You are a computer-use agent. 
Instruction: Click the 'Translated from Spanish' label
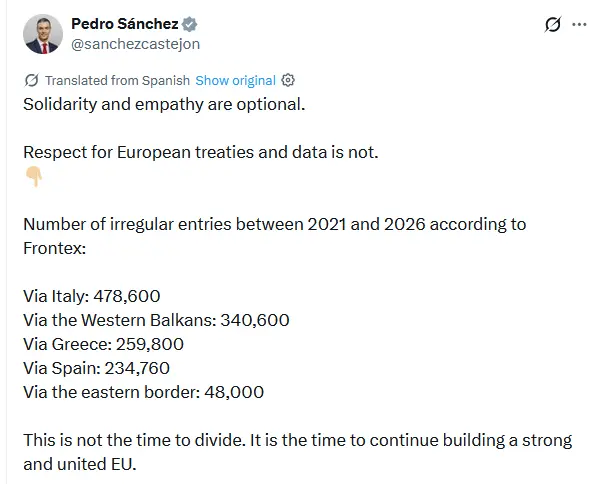pos(117,80)
